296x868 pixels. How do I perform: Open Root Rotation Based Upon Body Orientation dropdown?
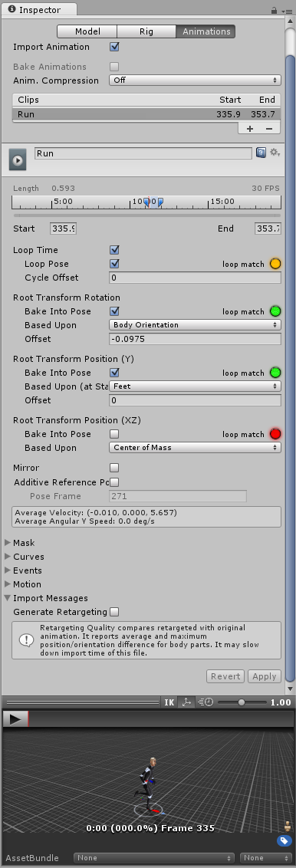click(195, 325)
